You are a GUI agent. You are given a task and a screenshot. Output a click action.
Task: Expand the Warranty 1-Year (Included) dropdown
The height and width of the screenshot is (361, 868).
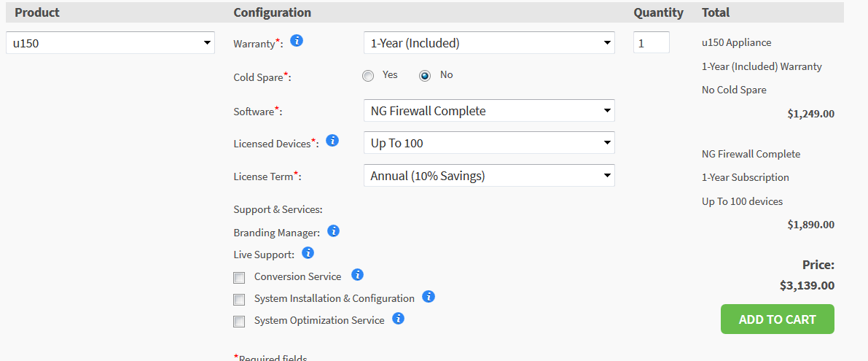[x=489, y=42]
